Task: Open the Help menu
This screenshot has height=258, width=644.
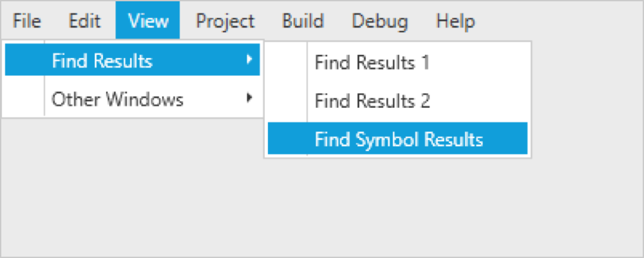Action: (x=455, y=21)
